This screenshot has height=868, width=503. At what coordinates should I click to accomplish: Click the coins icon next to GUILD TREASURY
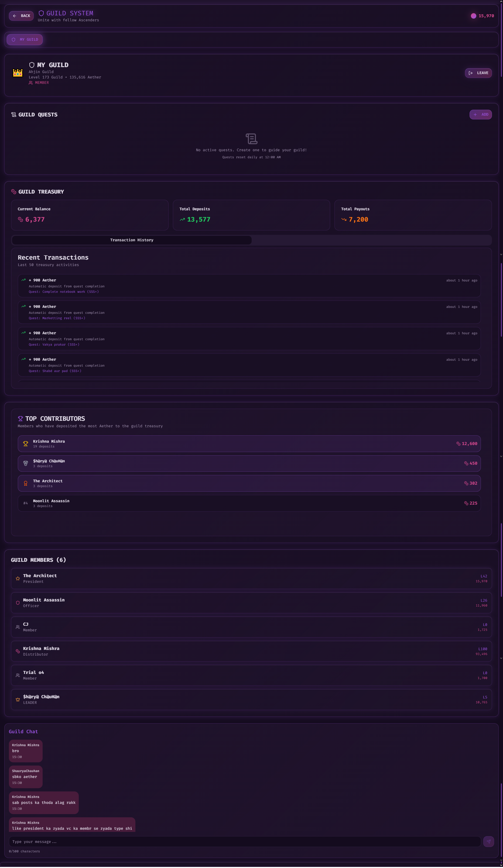coord(14,191)
